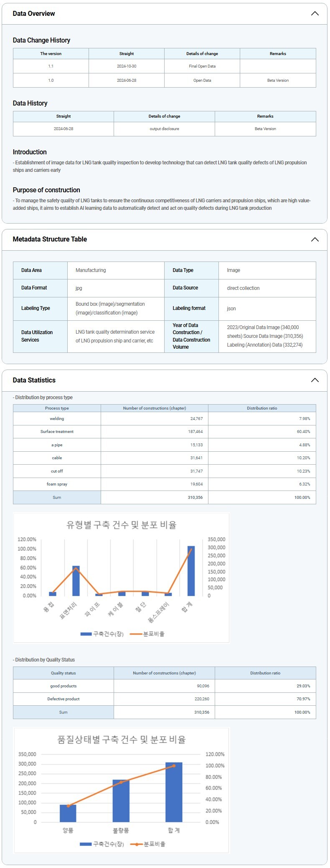The height and width of the screenshot is (868, 330).
Task: Click the 표면처리 bar in process chart
Action: (76, 581)
